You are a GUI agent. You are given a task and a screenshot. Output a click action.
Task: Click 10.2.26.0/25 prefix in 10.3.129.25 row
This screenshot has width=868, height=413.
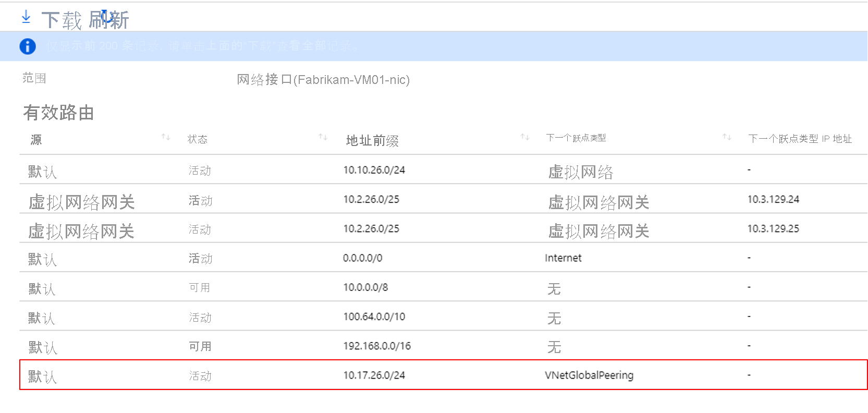371,228
